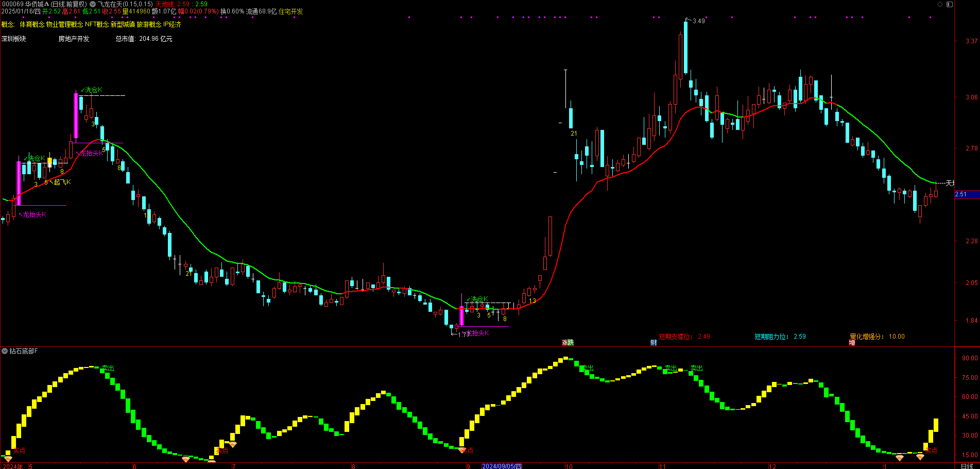This screenshot has height=469, width=980.
Task: Click the square window icon at top-right
Action: (950, 4)
